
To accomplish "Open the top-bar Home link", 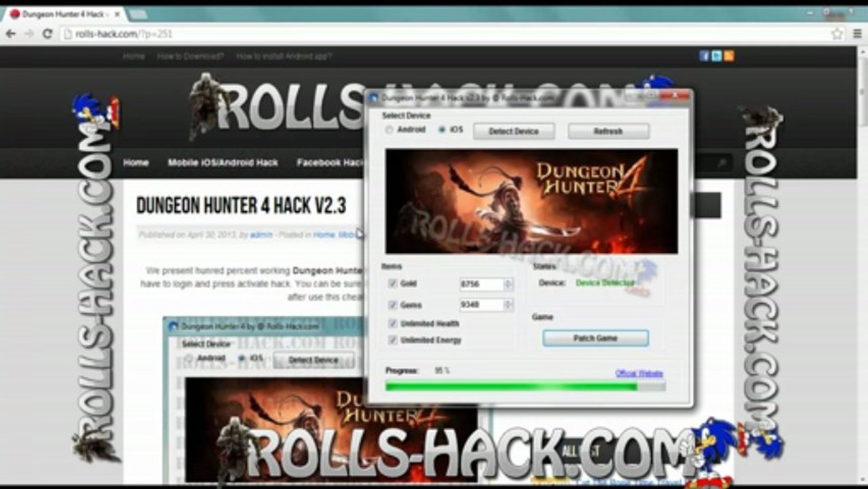I will pyautogui.click(x=134, y=56).
